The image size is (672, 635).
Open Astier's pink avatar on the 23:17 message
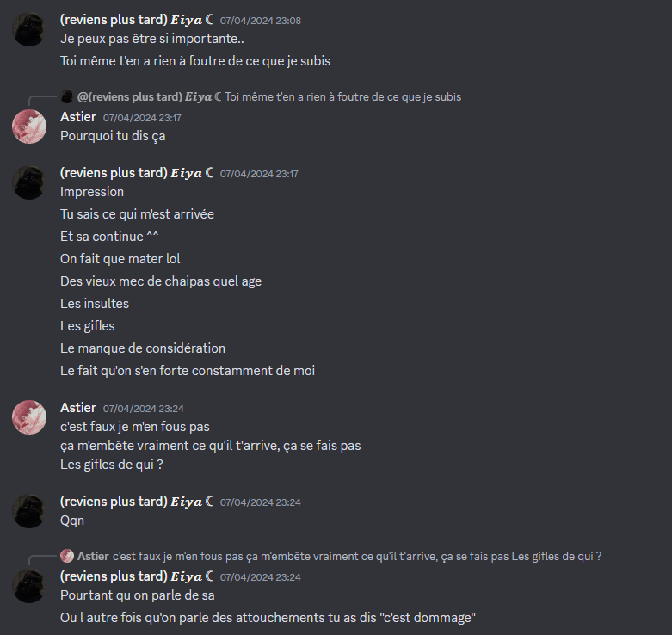tap(29, 126)
